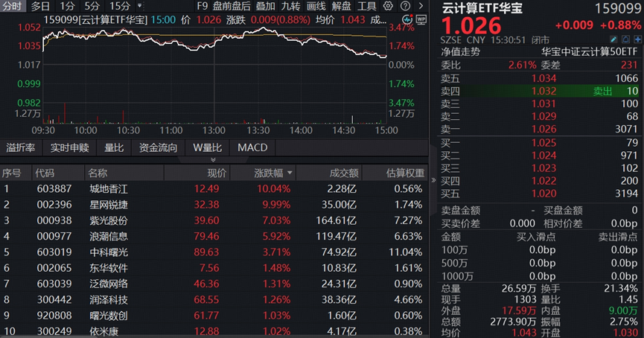
Task: Click the 换手 value 21.34%
Action: click(621, 289)
